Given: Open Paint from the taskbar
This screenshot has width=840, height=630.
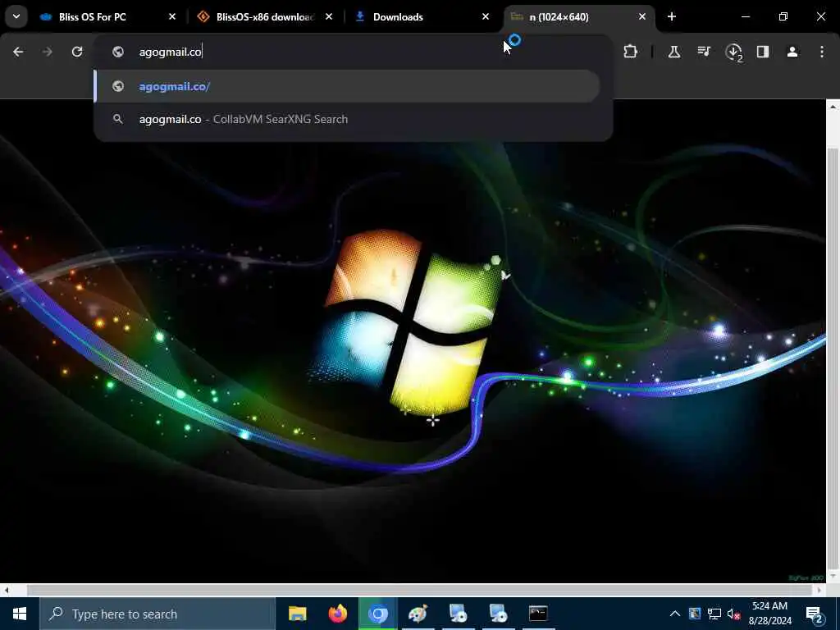Looking at the screenshot, I should pos(418,614).
